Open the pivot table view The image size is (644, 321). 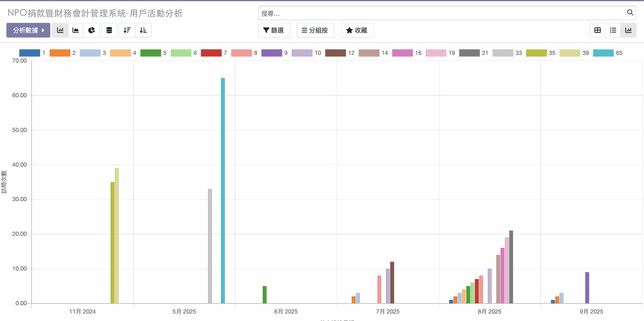click(x=597, y=30)
